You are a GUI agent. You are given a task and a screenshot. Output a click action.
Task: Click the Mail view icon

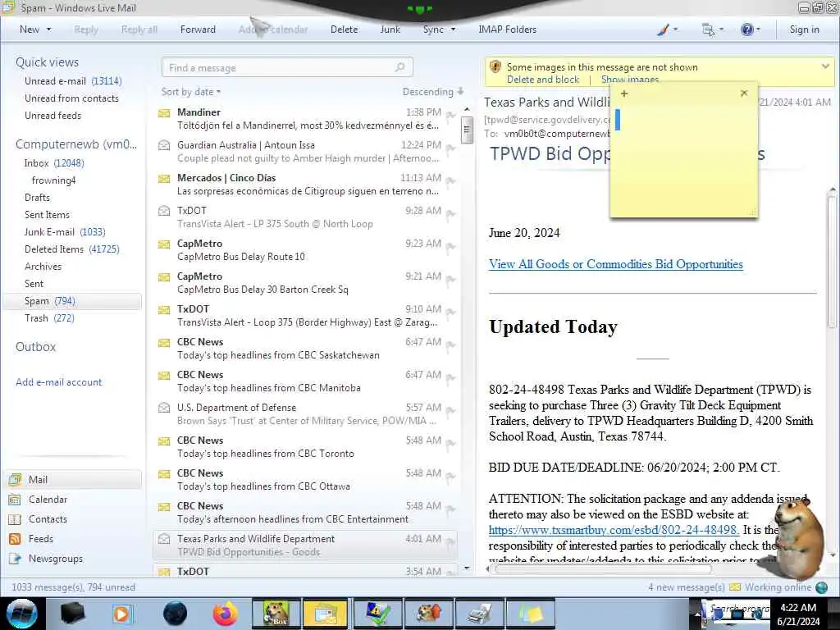16,479
